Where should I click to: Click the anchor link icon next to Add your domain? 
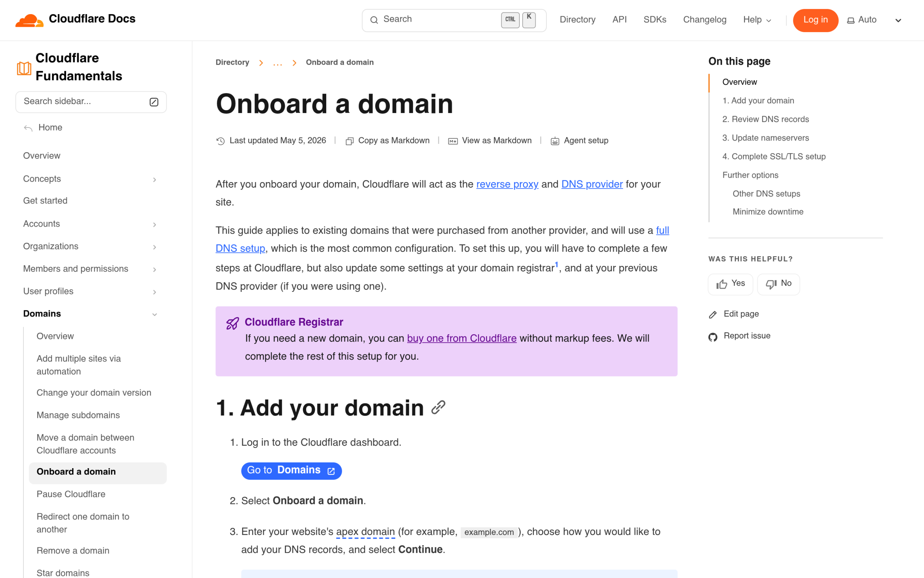[438, 407]
